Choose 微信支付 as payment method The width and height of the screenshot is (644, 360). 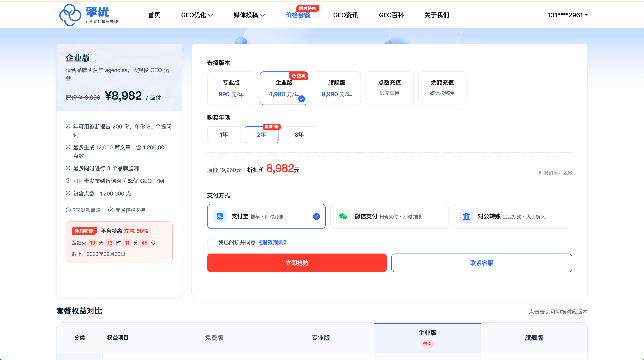click(x=389, y=216)
